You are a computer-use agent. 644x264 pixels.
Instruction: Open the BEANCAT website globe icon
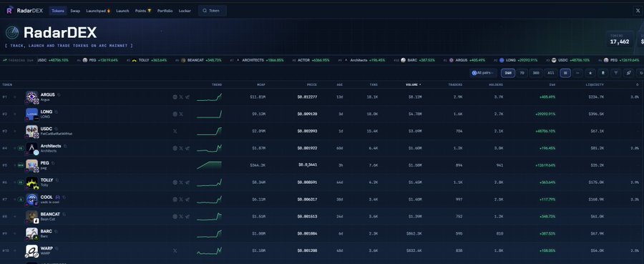coord(175,216)
